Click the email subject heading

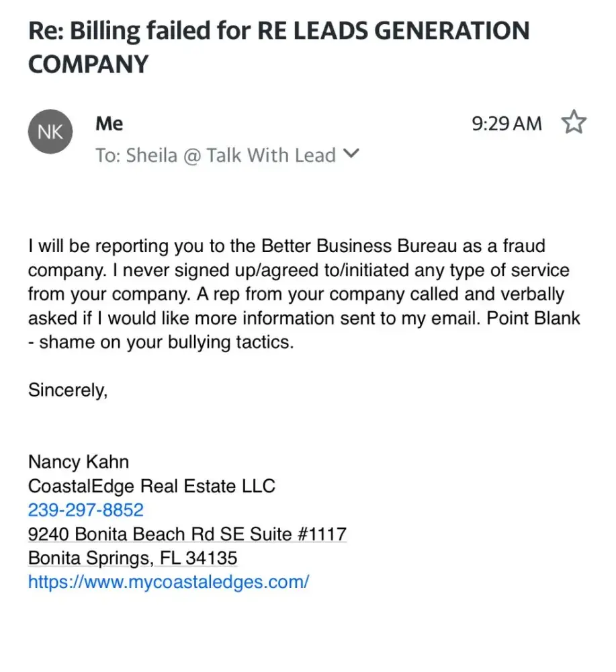coord(279,47)
